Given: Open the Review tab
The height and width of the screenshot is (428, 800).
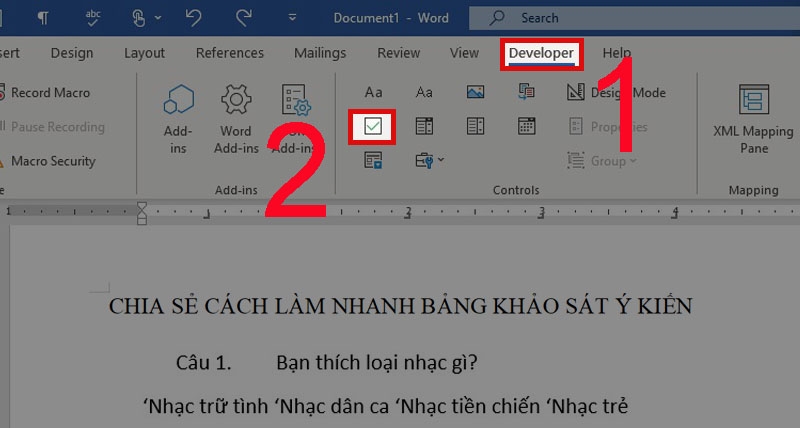Looking at the screenshot, I should (x=398, y=53).
